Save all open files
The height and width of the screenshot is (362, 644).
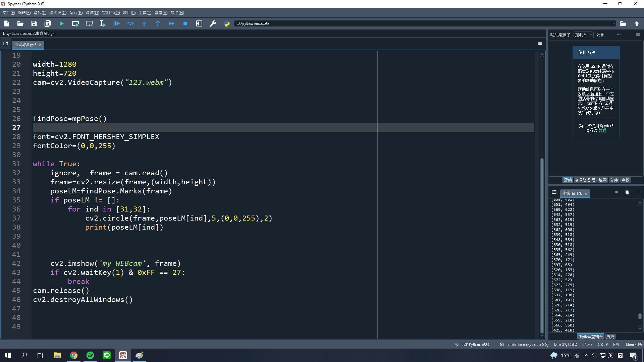pyautogui.click(x=48, y=23)
